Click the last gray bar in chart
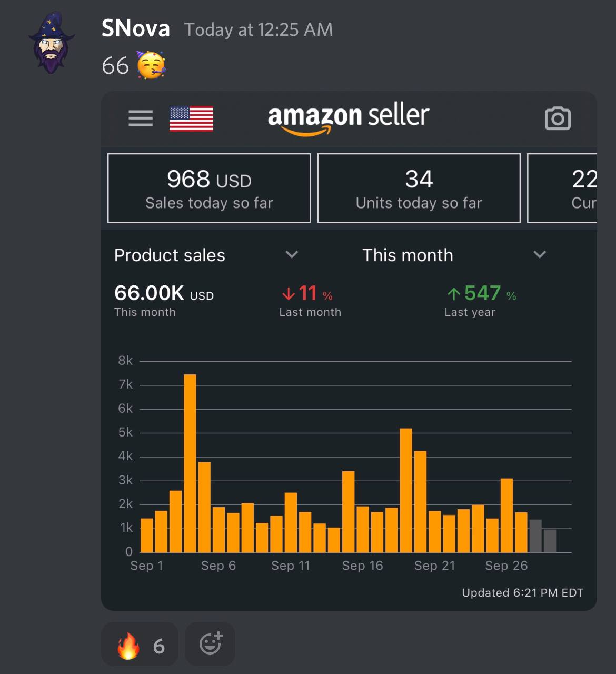This screenshot has height=674, width=616. [x=550, y=541]
